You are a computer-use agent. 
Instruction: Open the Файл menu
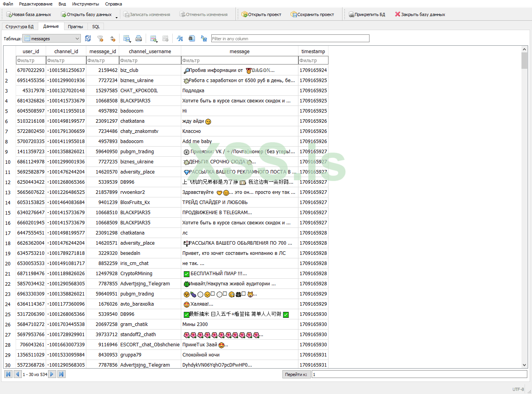tap(8, 4)
